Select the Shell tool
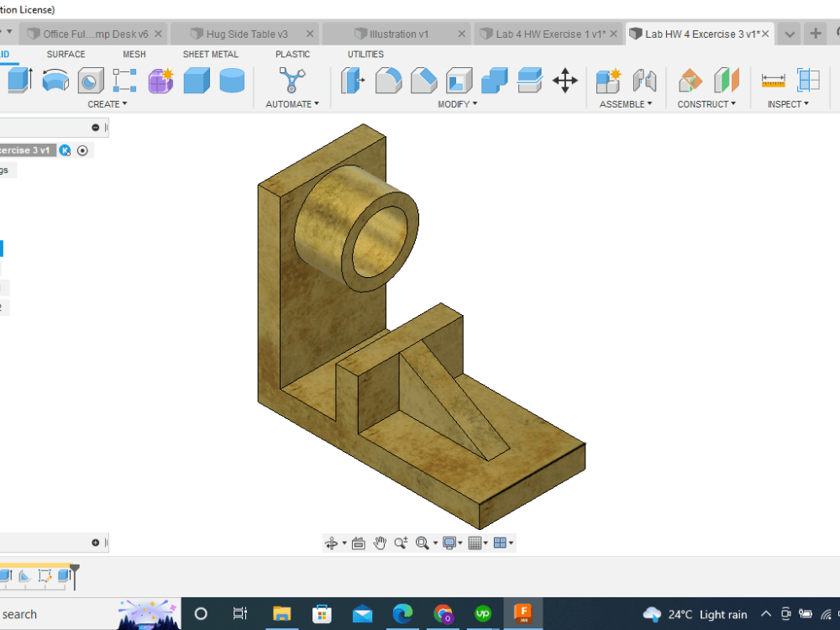The height and width of the screenshot is (630, 840). click(459, 81)
